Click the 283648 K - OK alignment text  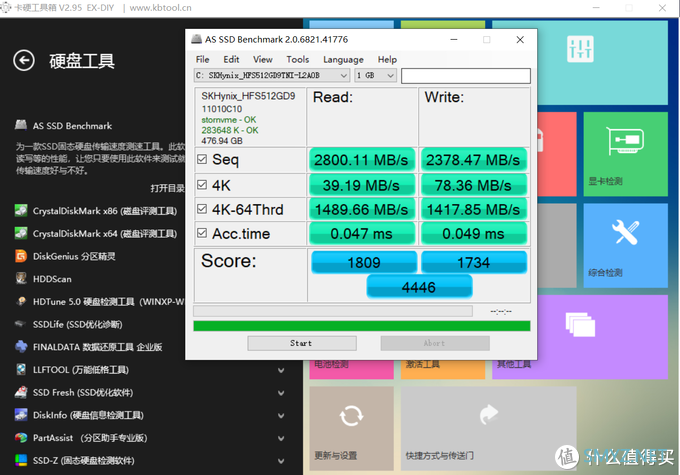pyautogui.click(x=230, y=130)
